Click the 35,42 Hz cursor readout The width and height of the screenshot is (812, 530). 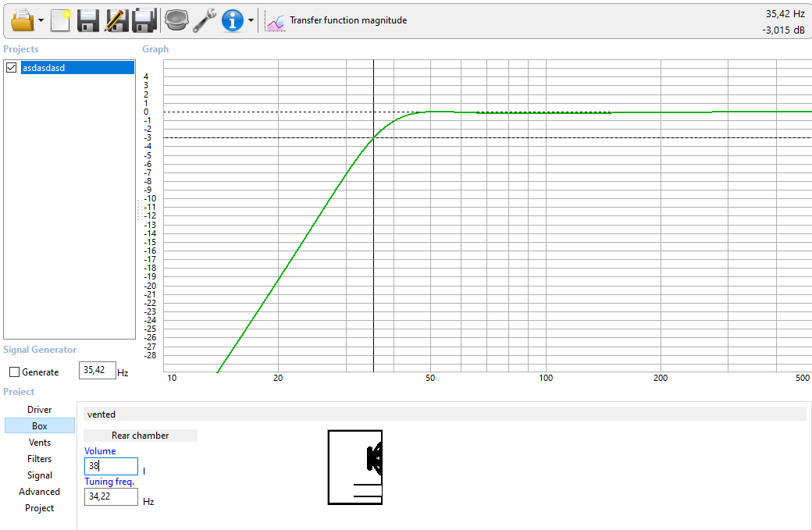tap(785, 14)
